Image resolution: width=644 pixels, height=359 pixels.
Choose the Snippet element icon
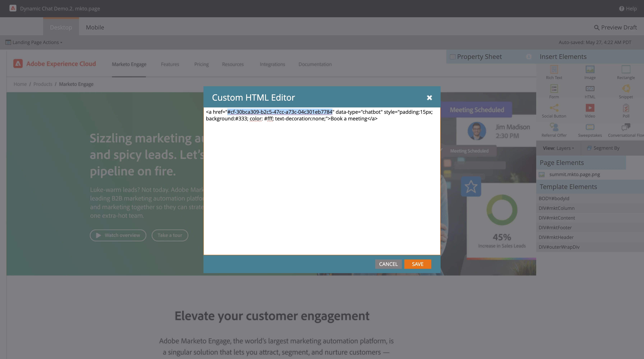(626, 89)
